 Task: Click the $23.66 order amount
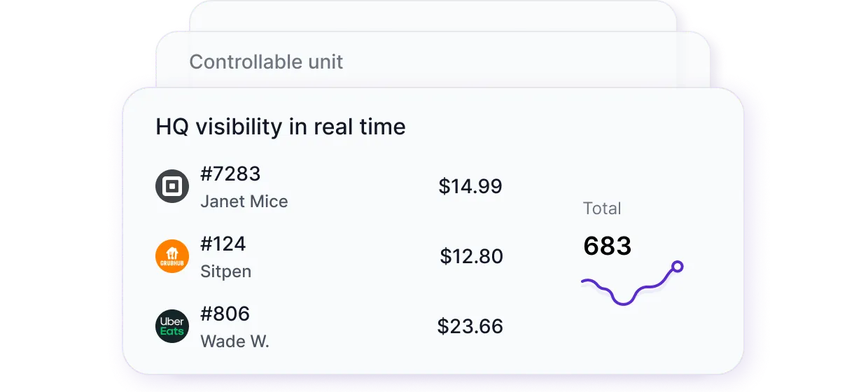(x=470, y=326)
